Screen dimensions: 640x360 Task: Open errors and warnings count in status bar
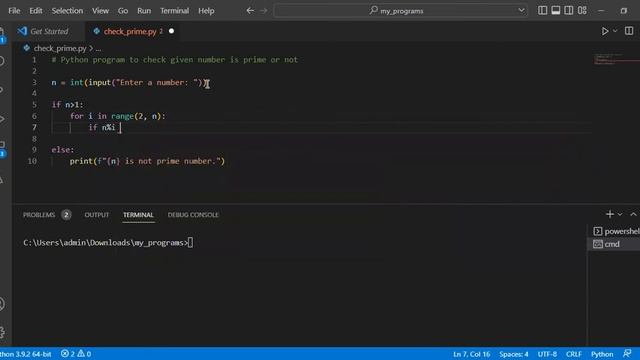[x=76, y=354]
